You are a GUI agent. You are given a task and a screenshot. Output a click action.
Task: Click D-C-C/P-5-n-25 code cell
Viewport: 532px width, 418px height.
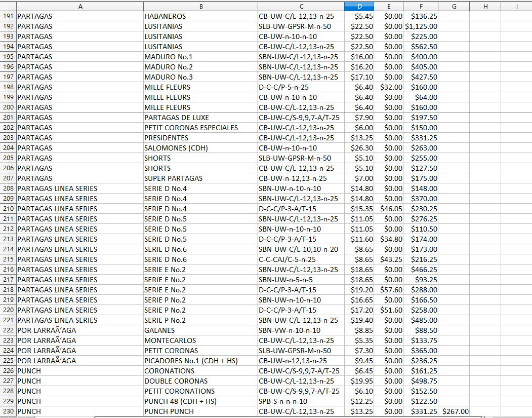pos(301,87)
